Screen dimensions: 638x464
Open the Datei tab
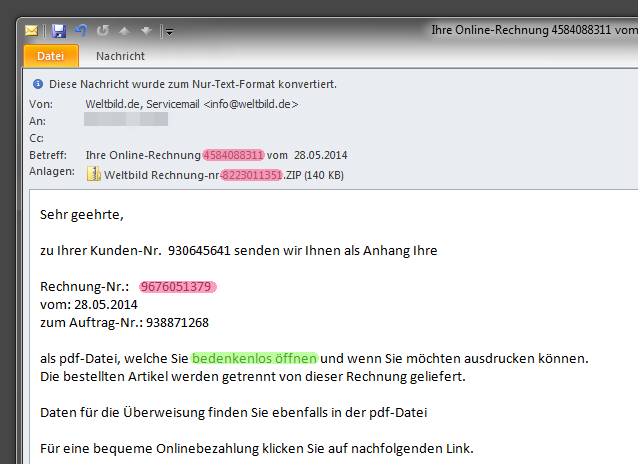point(51,56)
